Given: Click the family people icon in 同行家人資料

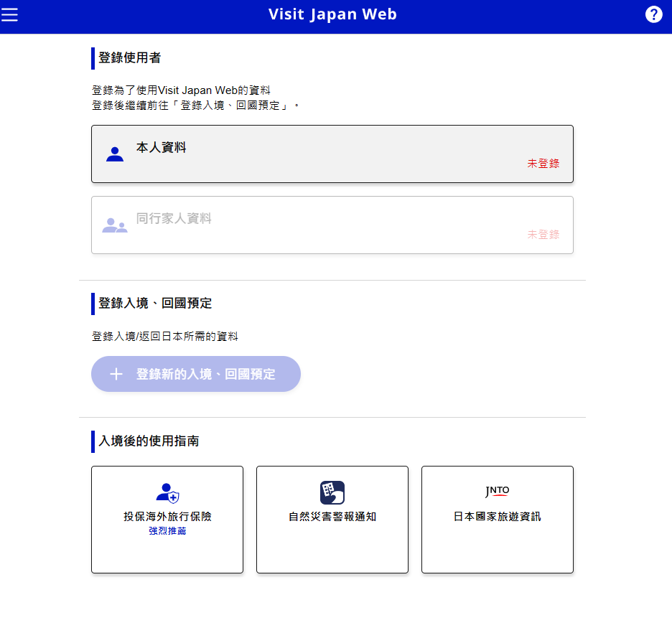Looking at the screenshot, I should click(114, 225).
